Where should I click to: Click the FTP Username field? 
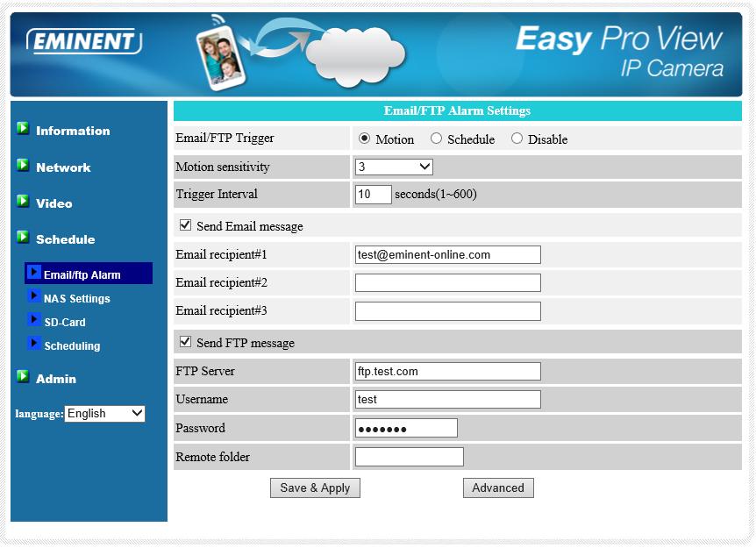[x=448, y=400]
